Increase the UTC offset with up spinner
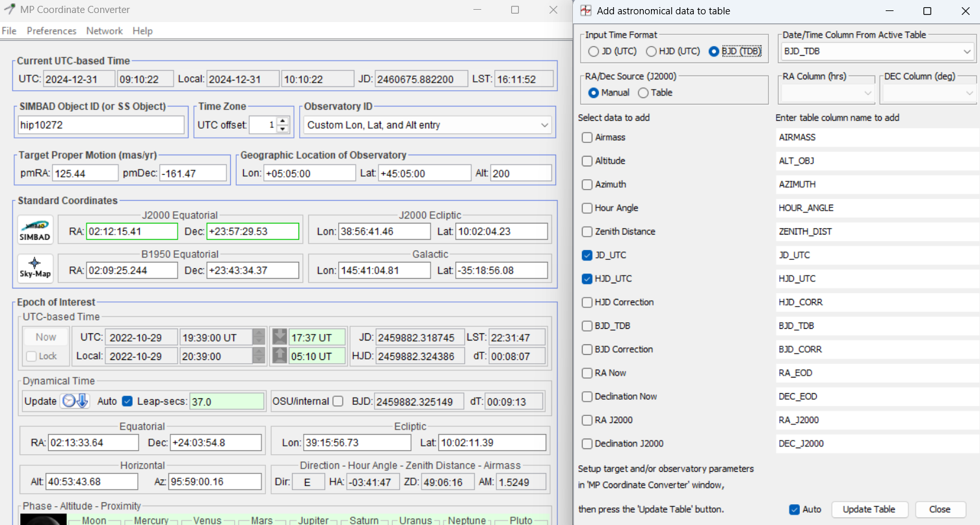 [282, 121]
